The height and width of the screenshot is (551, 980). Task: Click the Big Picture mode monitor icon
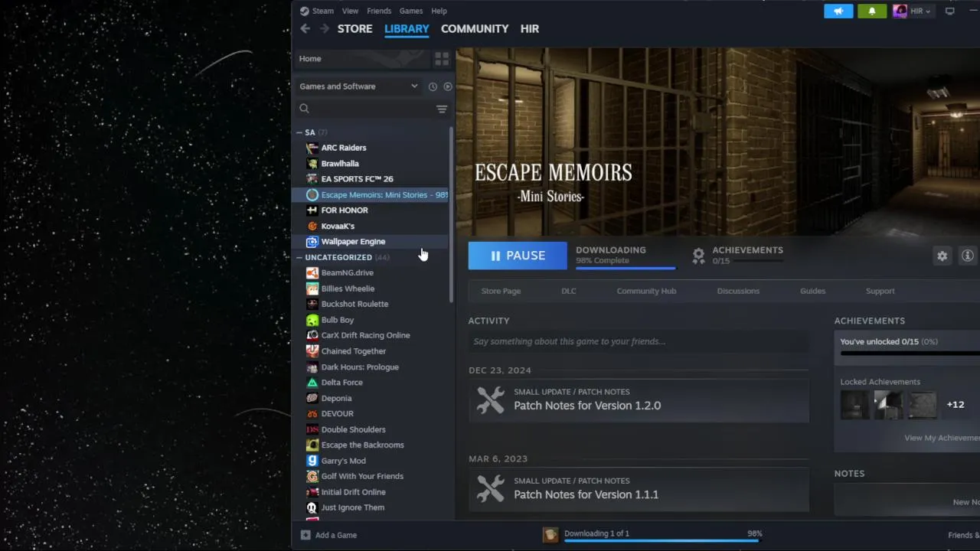tap(950, 11)
